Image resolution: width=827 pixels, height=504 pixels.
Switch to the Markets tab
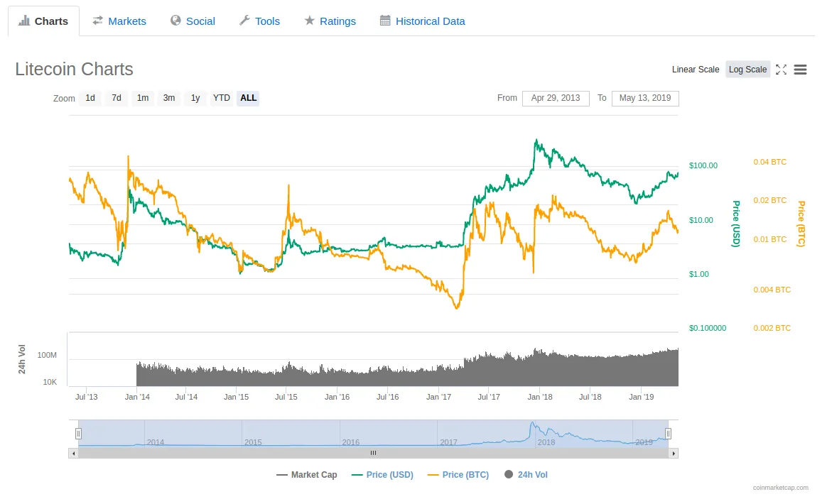pyautogui.click(x=119, y=21)
